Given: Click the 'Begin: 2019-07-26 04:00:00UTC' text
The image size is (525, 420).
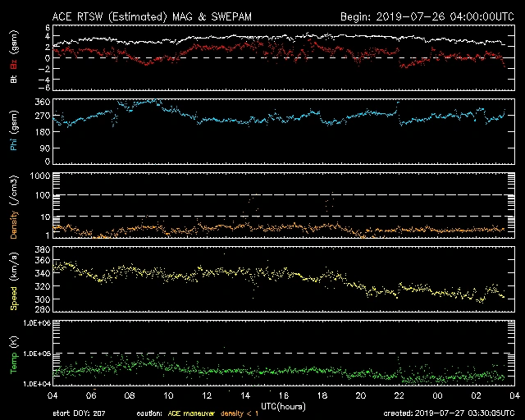Looking at the screenshot, I should tap(427, 16).
